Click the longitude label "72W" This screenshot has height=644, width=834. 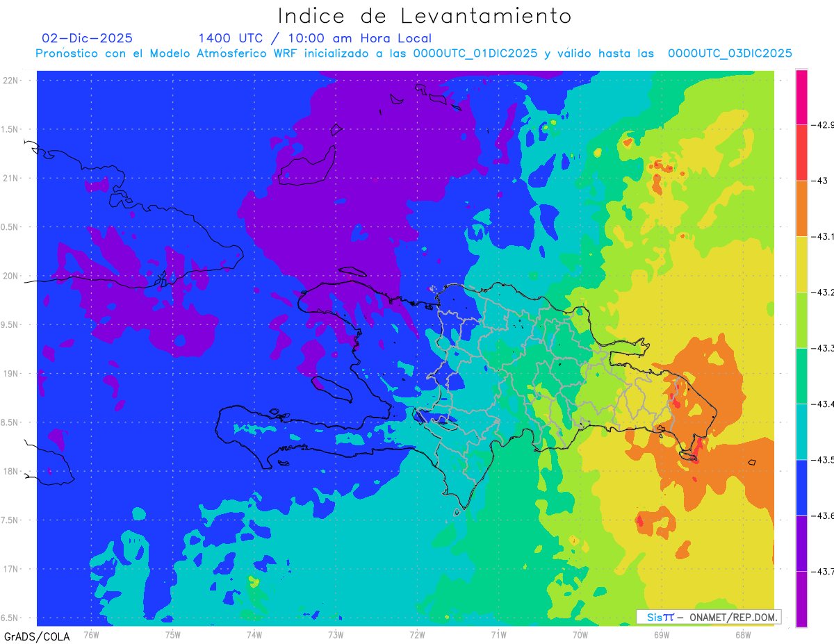(417, 635)
